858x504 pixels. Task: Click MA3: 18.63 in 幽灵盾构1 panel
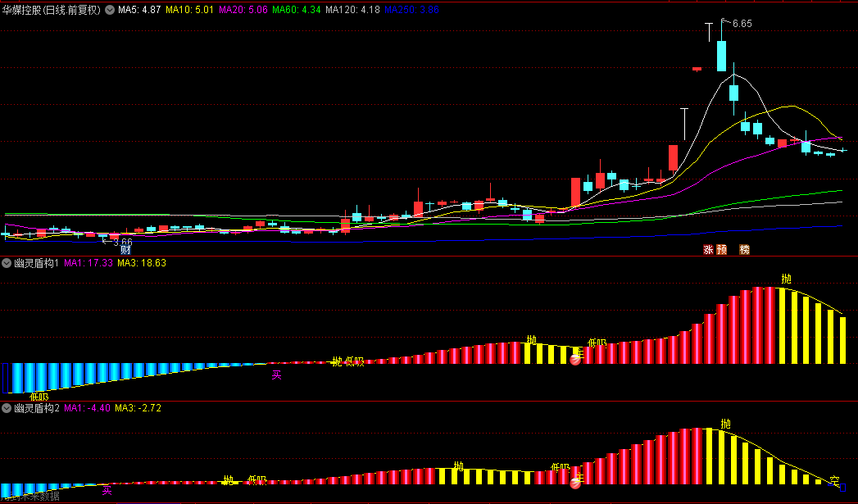point(142,263)
